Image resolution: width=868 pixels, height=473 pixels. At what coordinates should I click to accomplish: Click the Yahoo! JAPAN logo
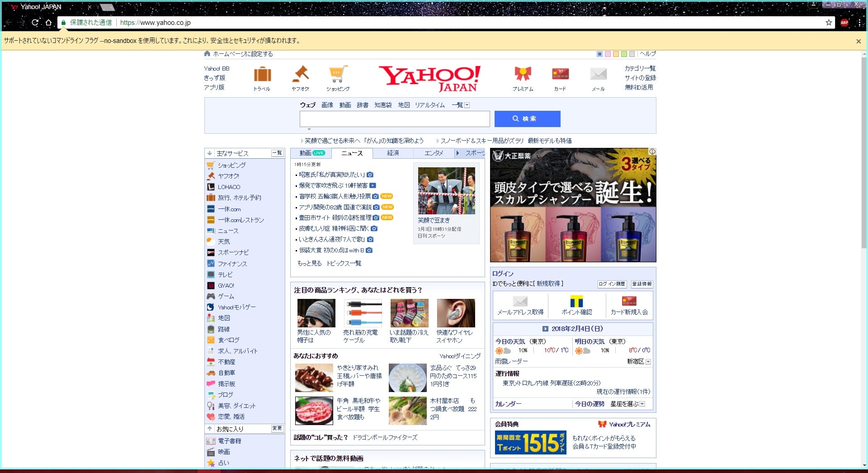(x=429, y=79)
